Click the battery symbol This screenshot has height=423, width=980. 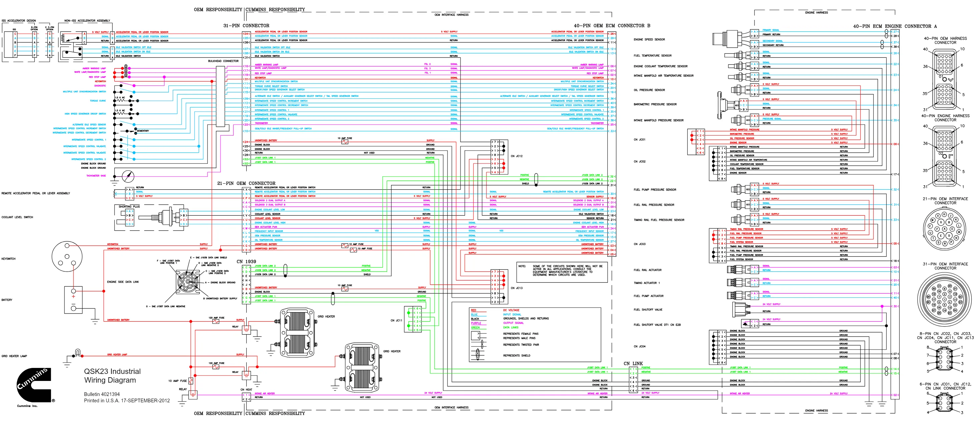click(73, 300)
